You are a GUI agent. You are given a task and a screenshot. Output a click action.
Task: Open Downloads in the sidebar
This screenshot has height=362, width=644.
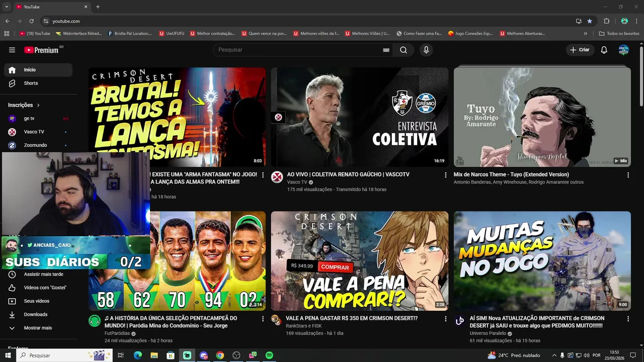point(38,314)
